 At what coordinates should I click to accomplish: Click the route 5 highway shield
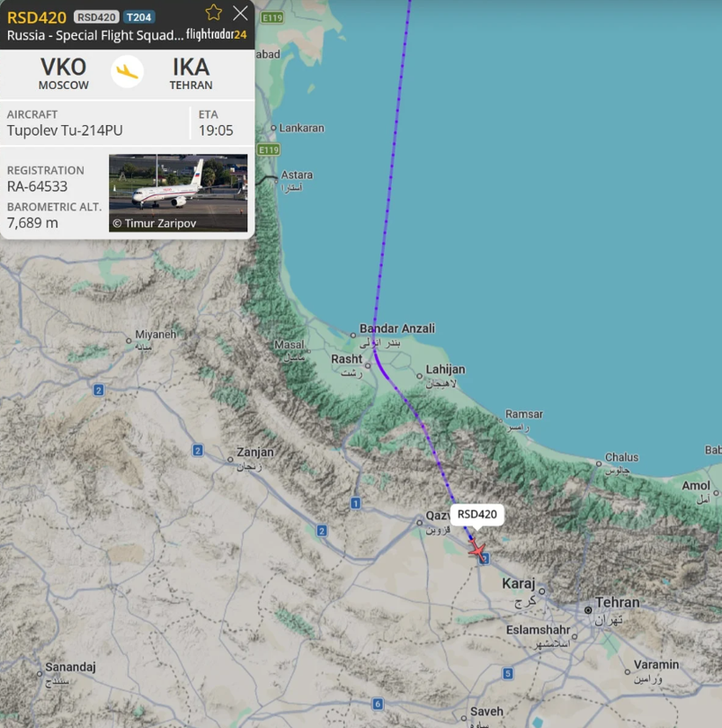tap(507, 673)
